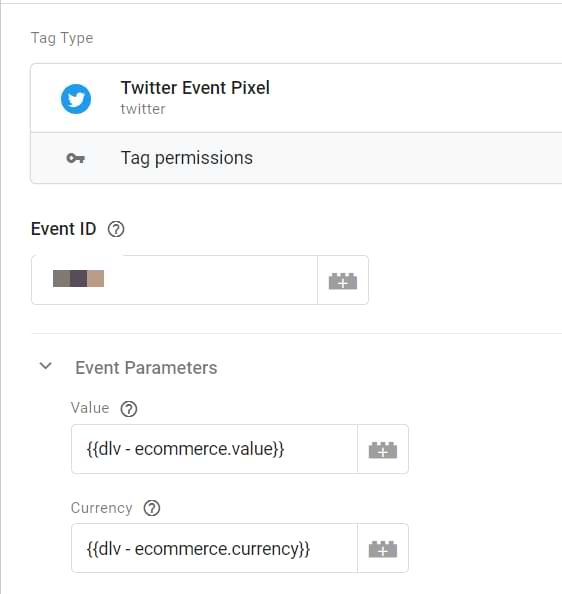
Task: Click the Tag Type section label
Action: click(62, 38)
